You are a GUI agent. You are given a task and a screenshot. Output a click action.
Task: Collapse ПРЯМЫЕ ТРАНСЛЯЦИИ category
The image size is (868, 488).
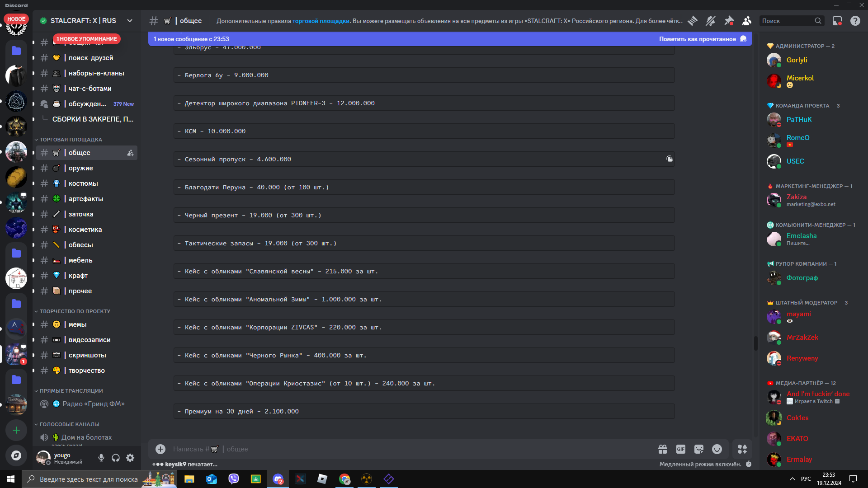coord(71,391)
